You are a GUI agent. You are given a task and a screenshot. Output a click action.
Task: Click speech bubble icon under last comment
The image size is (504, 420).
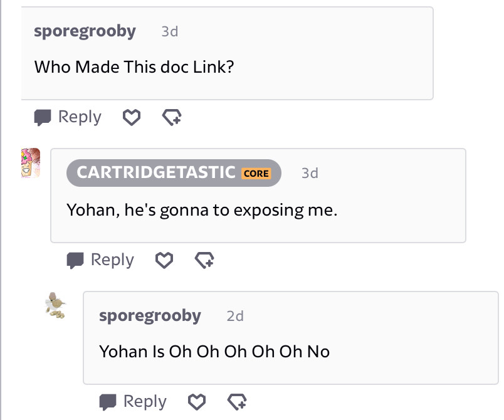[x=108, y=402]
